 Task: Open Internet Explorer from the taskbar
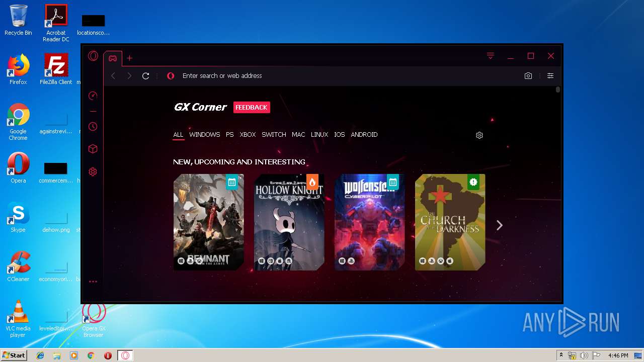click(x=40, y=355)
